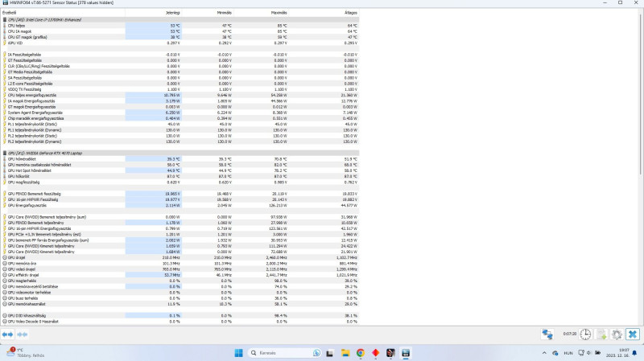644x361 pixels.
Task: Open the notification bell icon
Action: pos(634,353)
